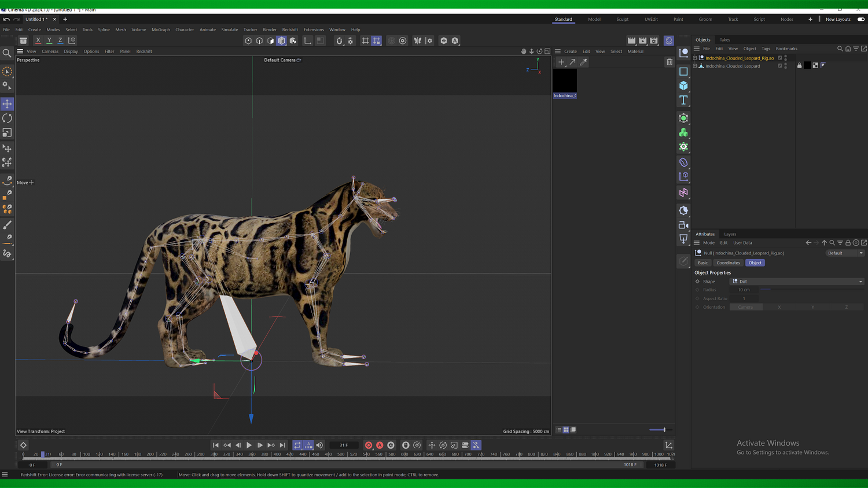This screenshot has height=488, width=868.
Task: Click the Objects manager filter icon
Action: [856, 49]
